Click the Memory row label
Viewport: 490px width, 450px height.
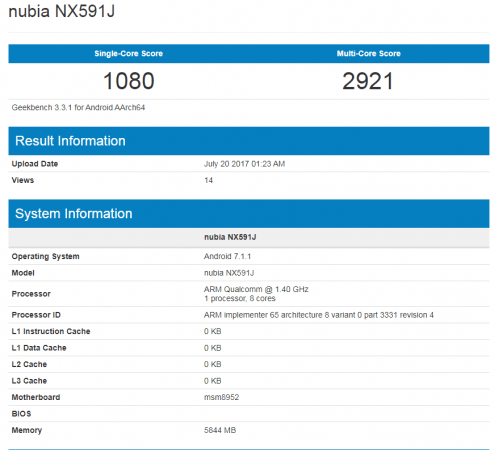tap(27, 430)
